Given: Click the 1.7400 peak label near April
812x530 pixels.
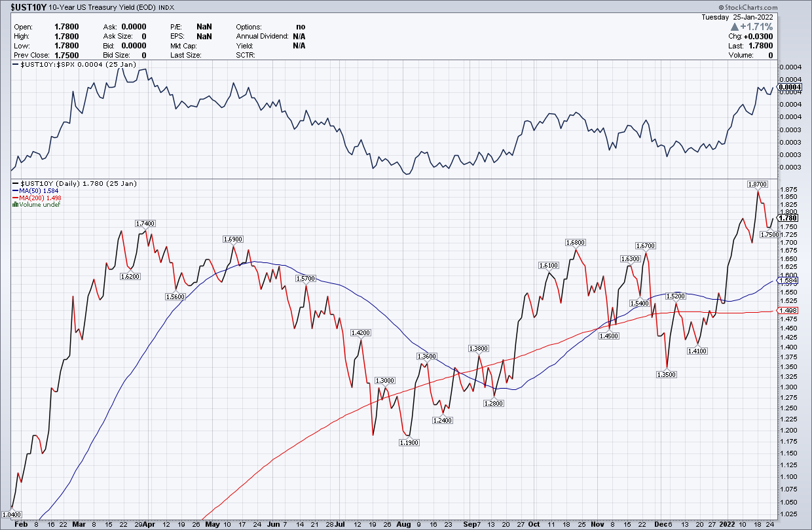Looking at the screenshot, I should point(145,224).
